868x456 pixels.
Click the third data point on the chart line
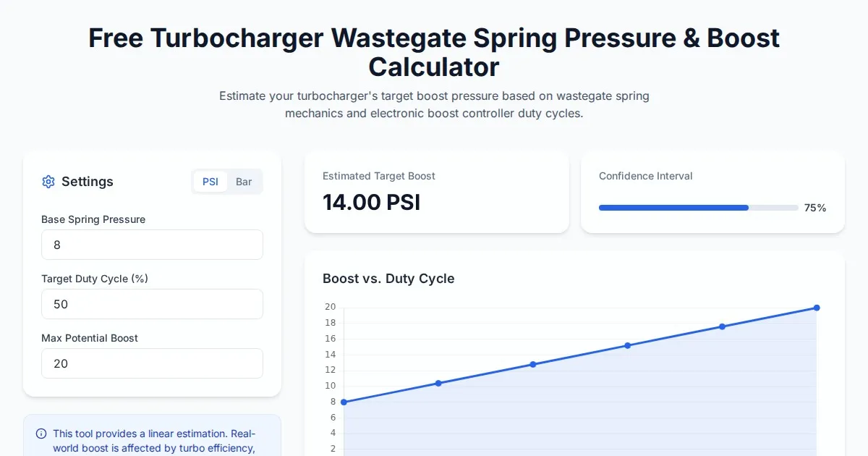(533, 364)
